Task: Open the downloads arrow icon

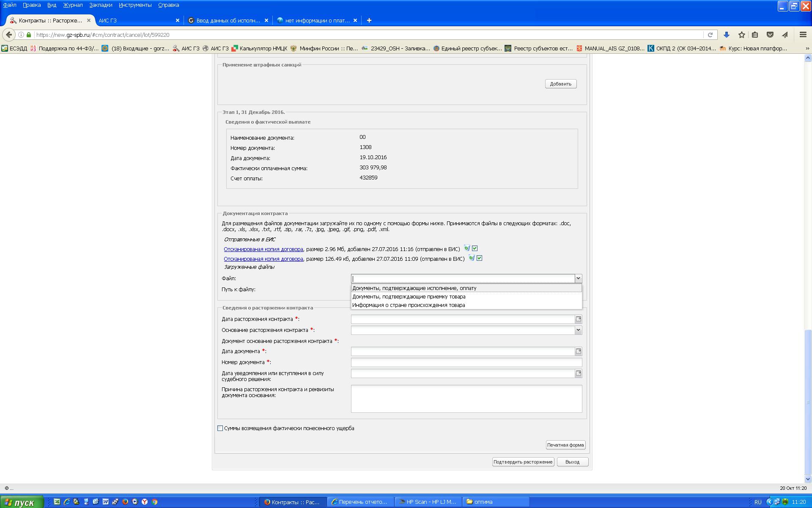Action: [x=727, y=35]
